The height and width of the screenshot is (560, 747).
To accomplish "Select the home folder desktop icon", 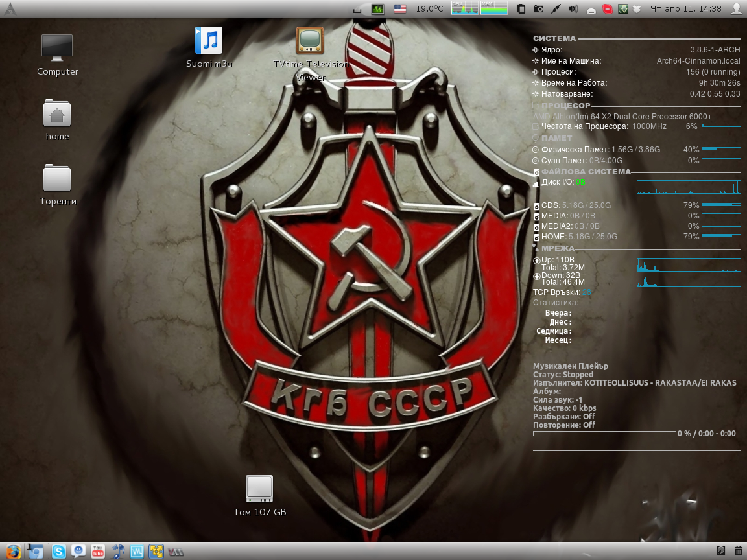I will pos(57,120).
